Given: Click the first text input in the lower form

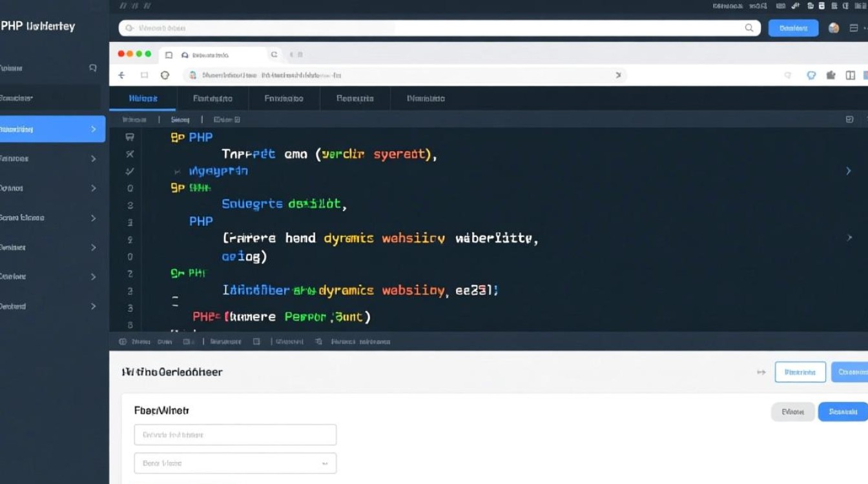Looking at the screenshot, I should [x=235, y=435].
